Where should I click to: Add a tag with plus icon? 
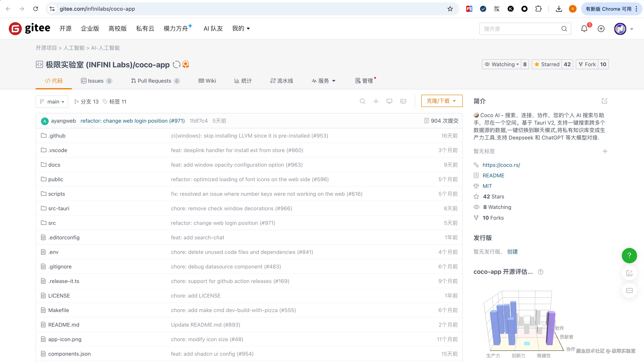605,151
